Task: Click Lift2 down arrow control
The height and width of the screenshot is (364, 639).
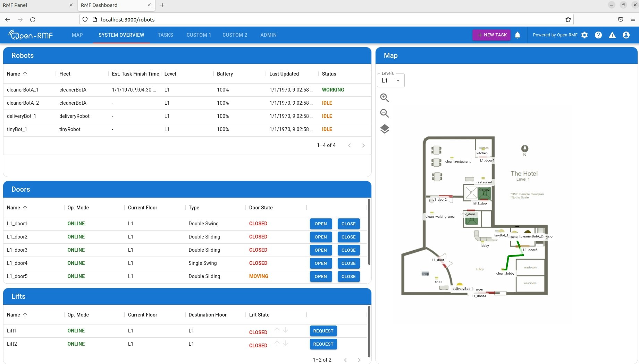Action: 285,344
